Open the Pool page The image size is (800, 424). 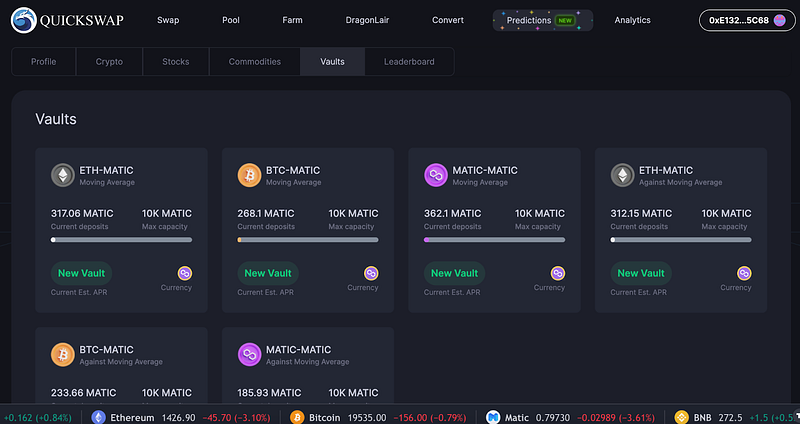point(231,20)
